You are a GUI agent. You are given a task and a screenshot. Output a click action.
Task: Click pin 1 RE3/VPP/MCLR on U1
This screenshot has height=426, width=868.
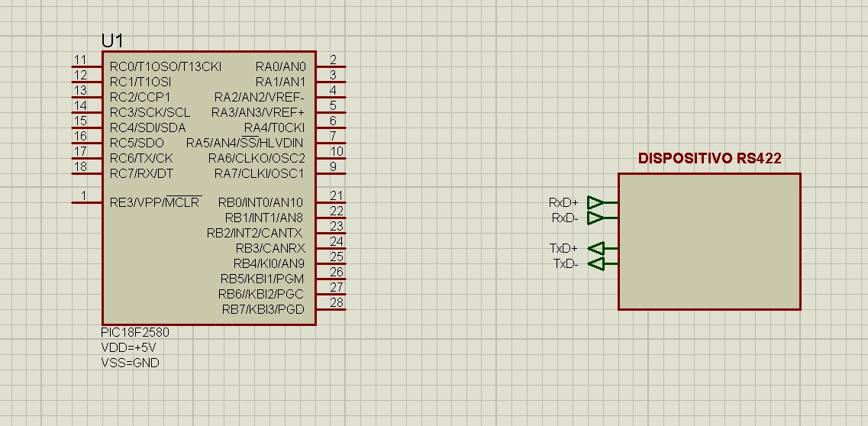[87, 202]
